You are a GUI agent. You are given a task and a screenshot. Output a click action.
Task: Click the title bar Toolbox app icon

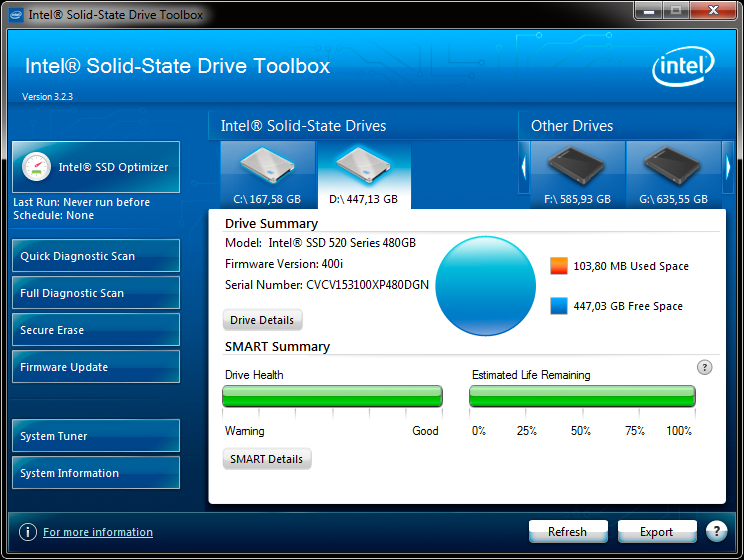point(16,15)
